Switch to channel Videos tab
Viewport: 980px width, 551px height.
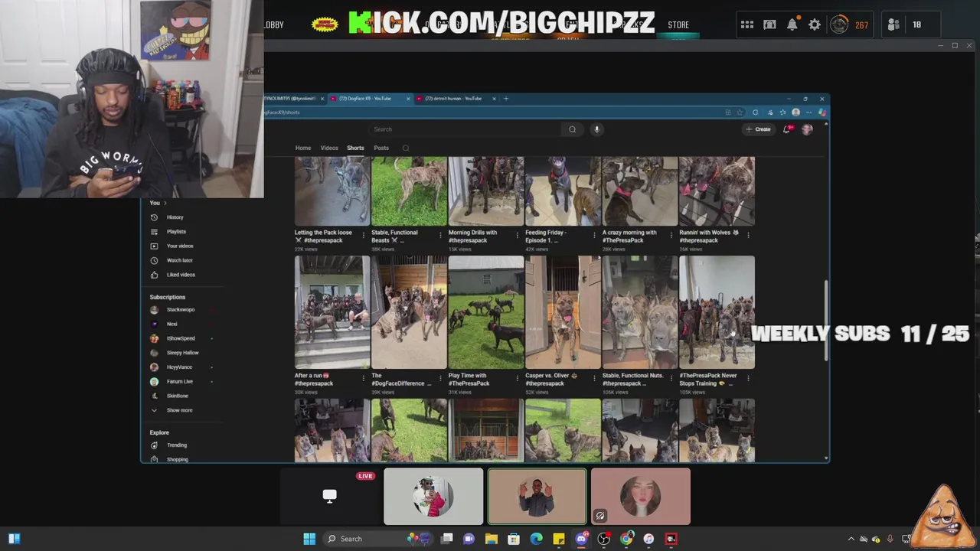pos(329,148)
